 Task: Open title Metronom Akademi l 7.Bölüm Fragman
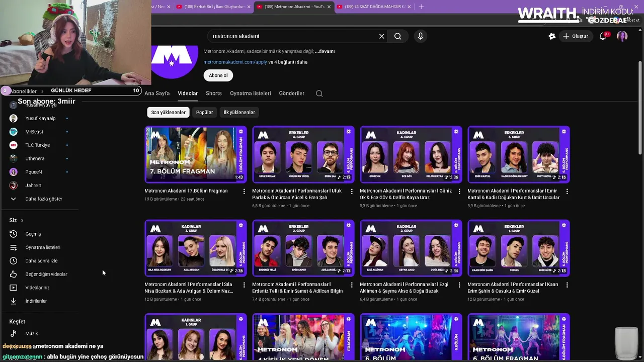click(x=186, y=191)
